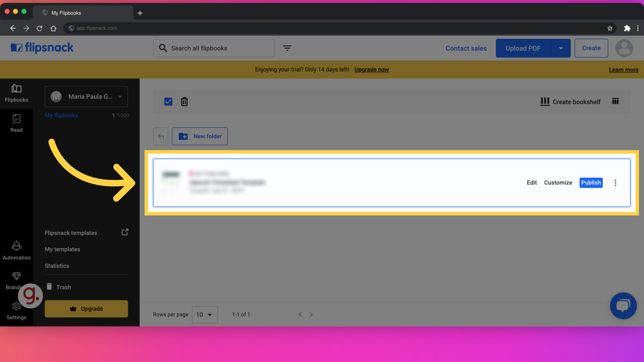Click the trash delete icon
Screen dimensions: 644x362
pos(184,101)
